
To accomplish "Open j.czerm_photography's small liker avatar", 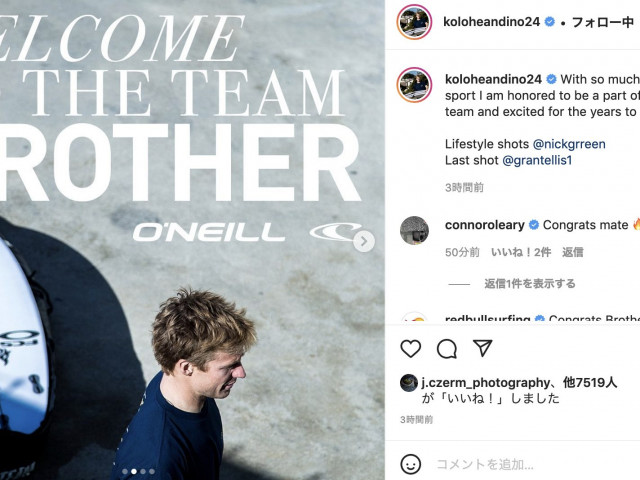I will pos(409,383).
